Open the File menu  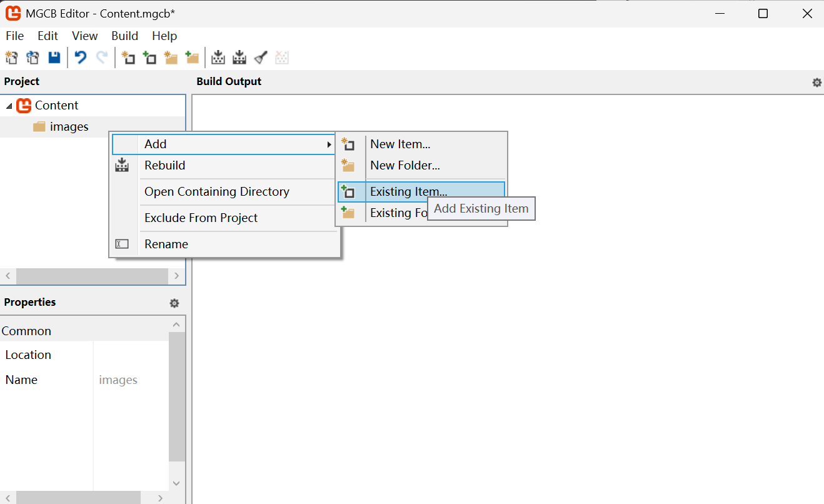point(14,36)
